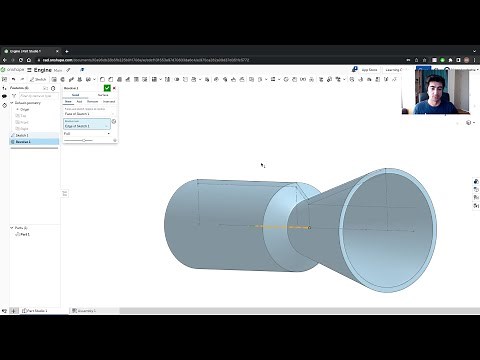Select Origin in the feature list
This screenshot has height=360, width=480.
click(x=25, y=109)
